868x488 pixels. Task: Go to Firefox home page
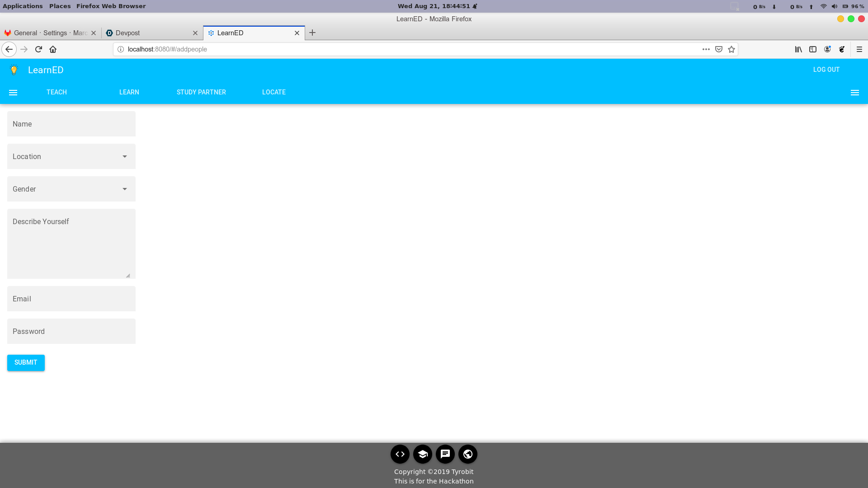[53, 49]
